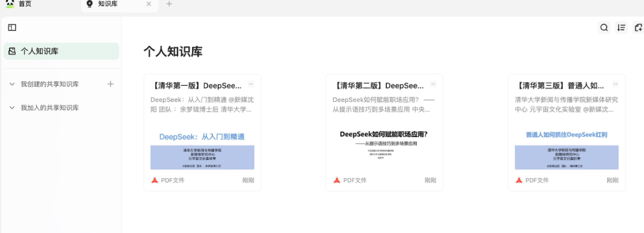Open more options on 清华第一版 card
This screenshot has width=644, height=233.
point(251,84)
